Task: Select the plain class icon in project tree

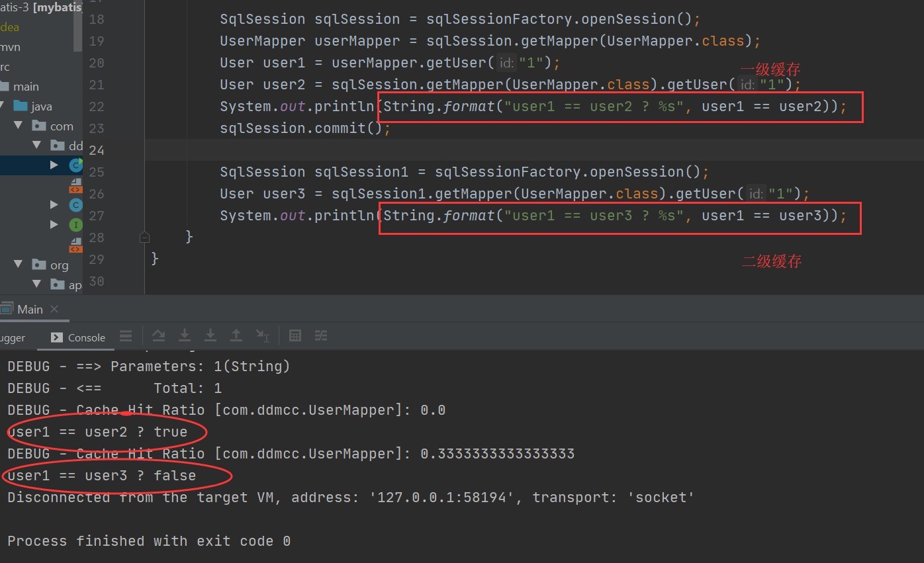Action: click(x=75, y=205)
